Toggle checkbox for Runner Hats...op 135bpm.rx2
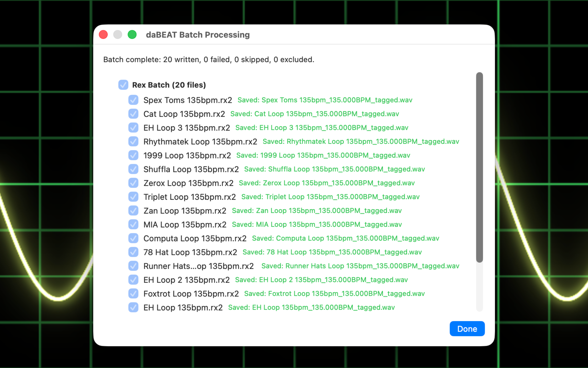The width and height of the screenshot is (588, 368). point(133,266)
